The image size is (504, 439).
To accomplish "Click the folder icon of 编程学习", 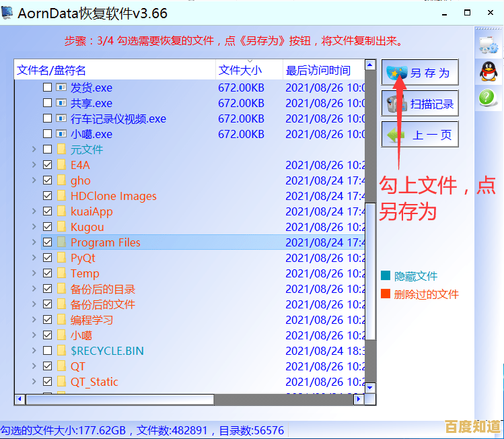I will pos(61,319).
